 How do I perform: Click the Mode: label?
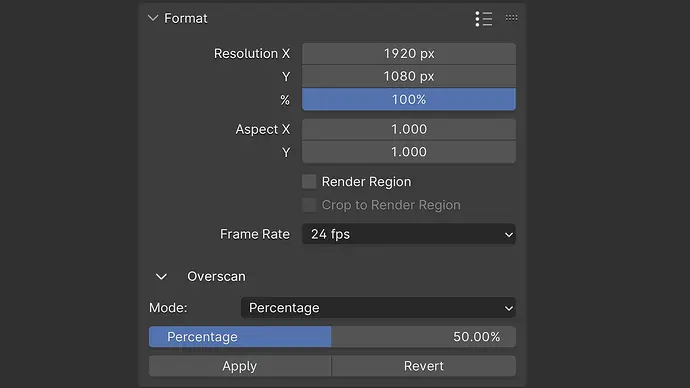click(168, 307)
